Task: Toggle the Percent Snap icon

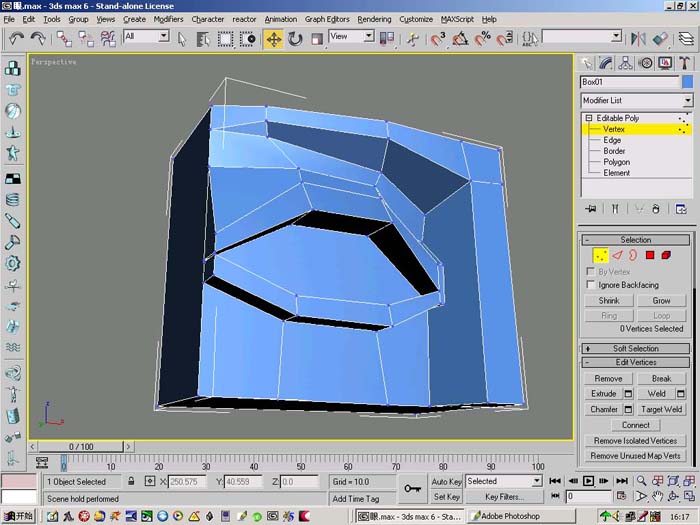Action: (483, 39)
